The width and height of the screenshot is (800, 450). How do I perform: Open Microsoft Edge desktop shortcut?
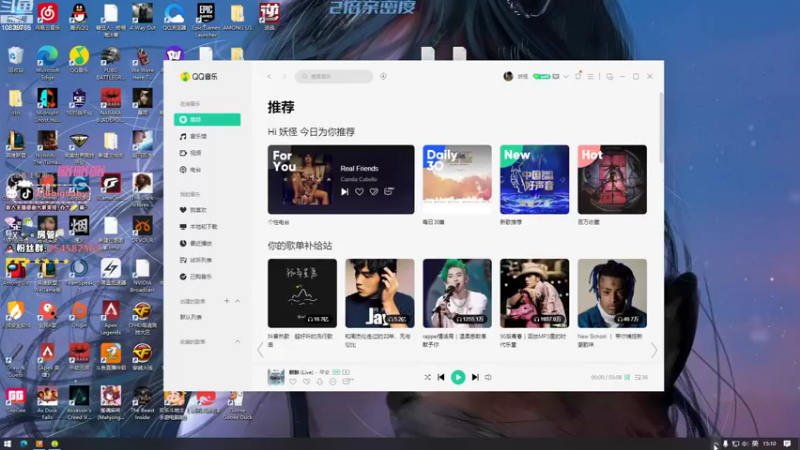(x=47, y=63)
